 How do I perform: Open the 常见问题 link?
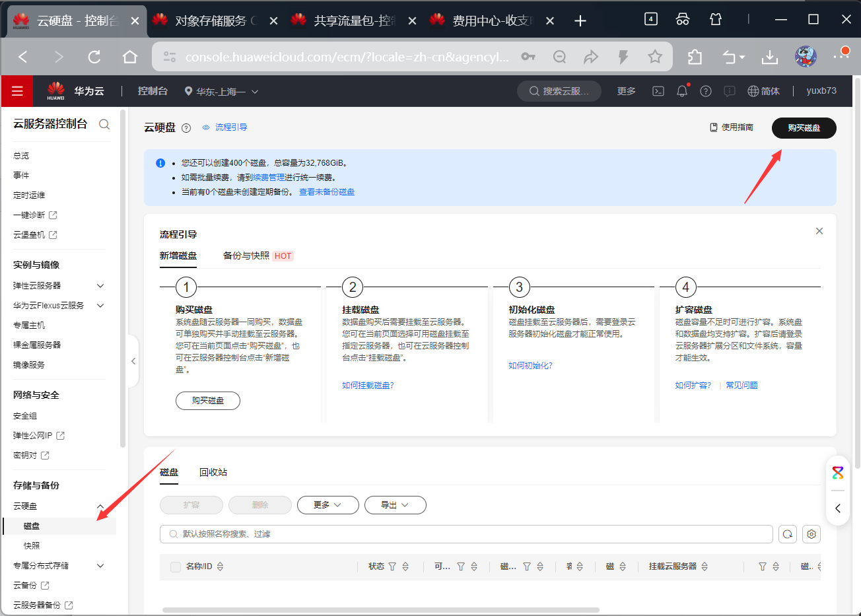(x=741, y=386)
